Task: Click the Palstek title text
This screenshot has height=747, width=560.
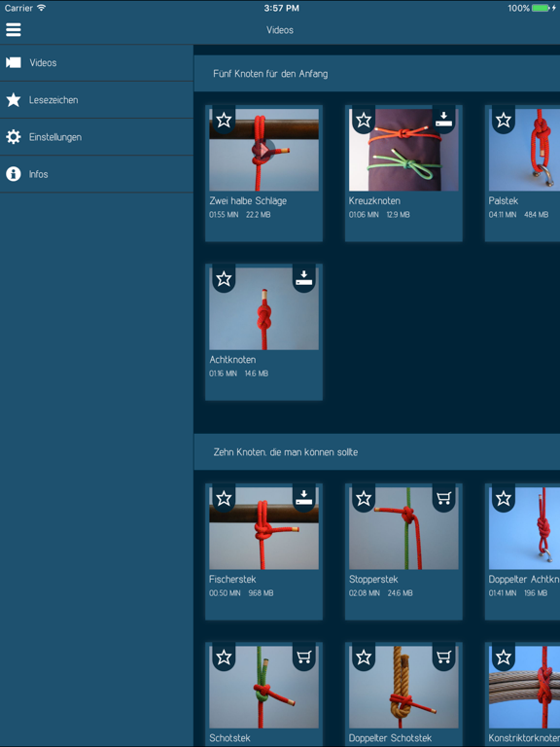Action: tap(503, 201)
